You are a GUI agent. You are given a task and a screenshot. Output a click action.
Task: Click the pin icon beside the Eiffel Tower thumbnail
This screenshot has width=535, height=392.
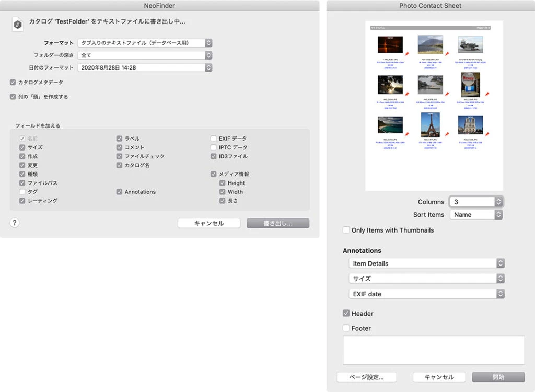click(447, 134)
